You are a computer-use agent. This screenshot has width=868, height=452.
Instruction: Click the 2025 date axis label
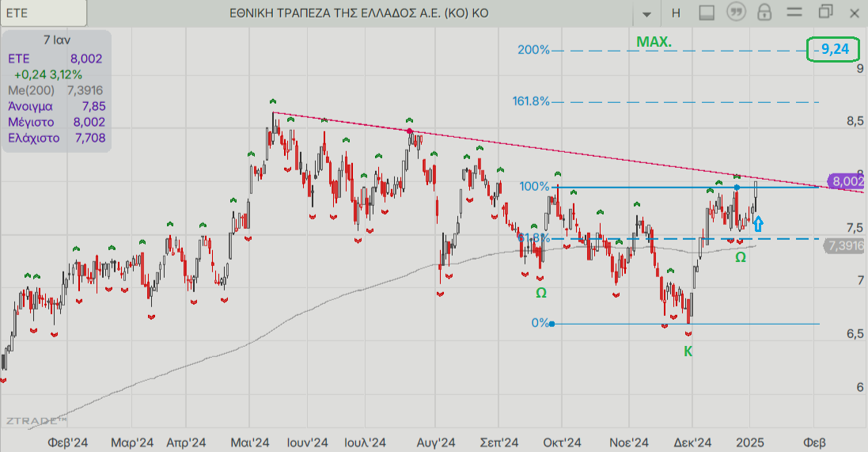(x=750, y=443)
